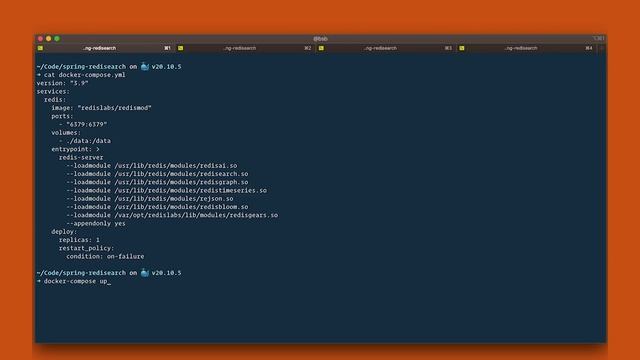The width and height of the screenshot is (640, 360).
Task: Zoom the terminal using the green button
Action: pos(57,39)
